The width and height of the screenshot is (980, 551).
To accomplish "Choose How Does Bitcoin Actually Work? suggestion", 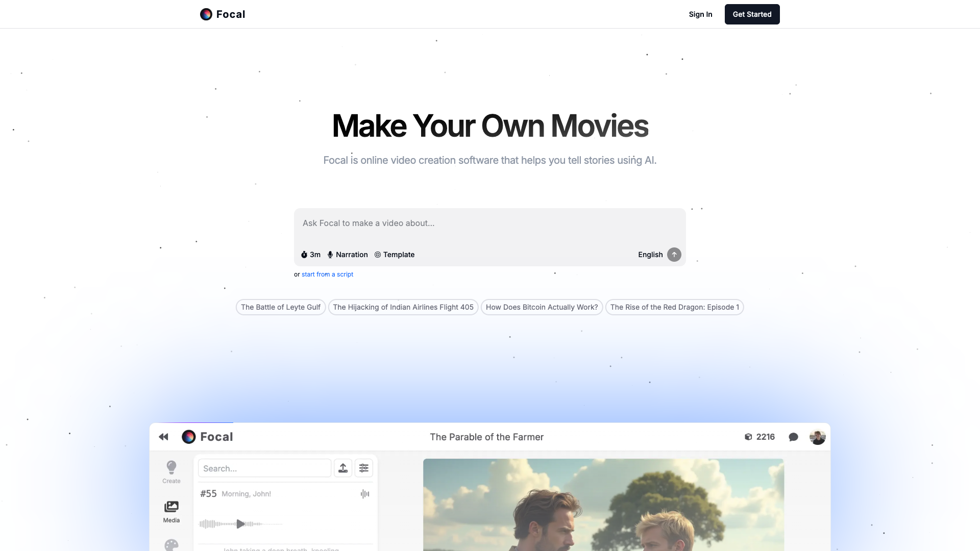I will (542, 307).
